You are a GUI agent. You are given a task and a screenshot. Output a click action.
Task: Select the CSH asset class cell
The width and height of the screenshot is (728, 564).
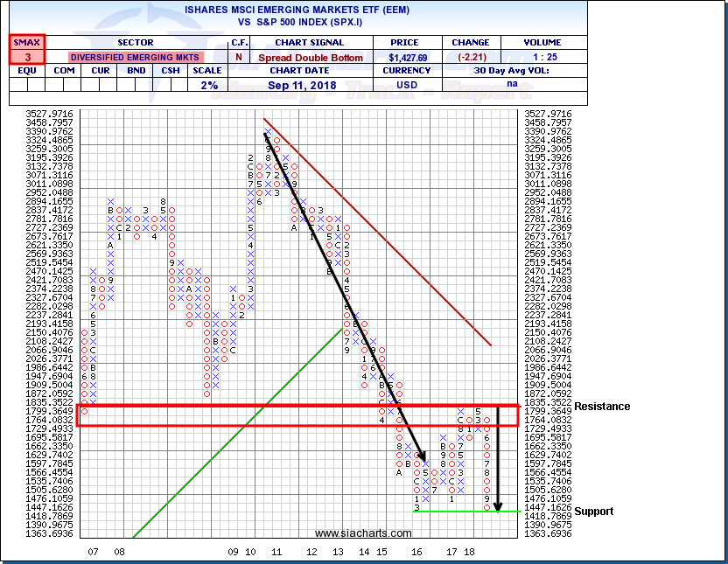(x=172, y=71)
